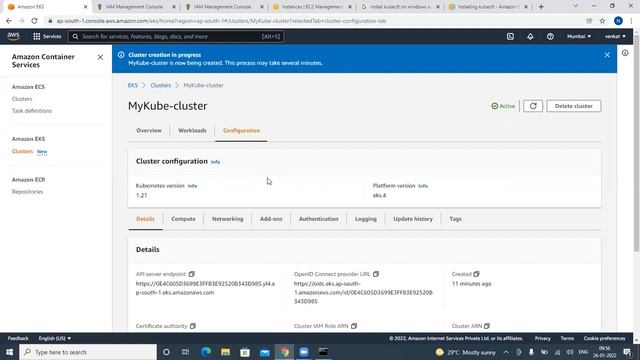Viewport: 640px width, 360px height.
Task: Open the Tags sub-tab
Action: [456, 219]
